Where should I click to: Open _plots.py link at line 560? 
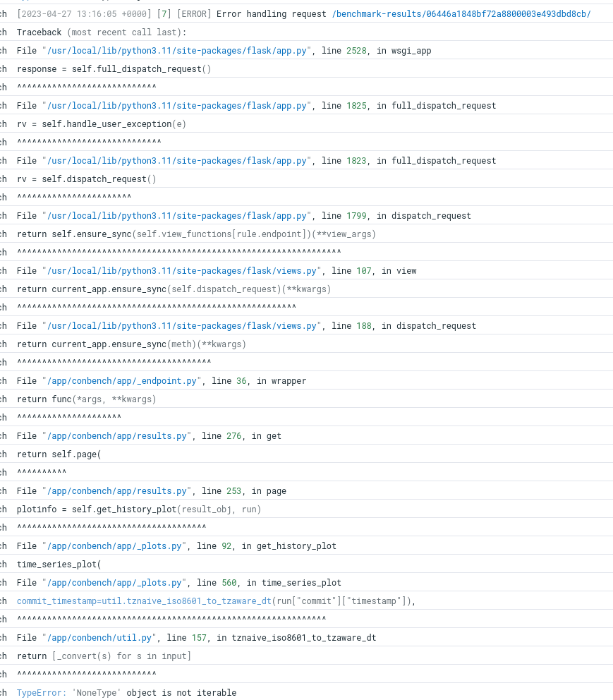pyautogui.click(x=114, y=582)
